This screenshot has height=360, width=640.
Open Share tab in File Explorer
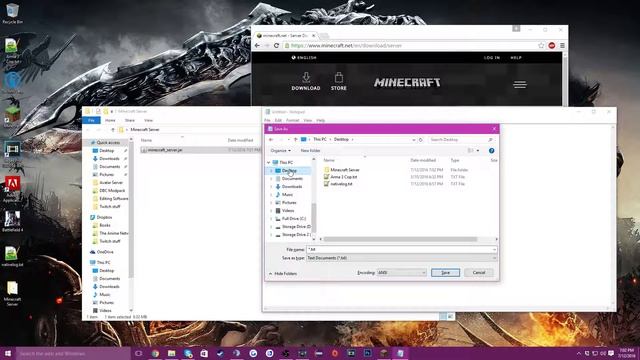point(130,120)
